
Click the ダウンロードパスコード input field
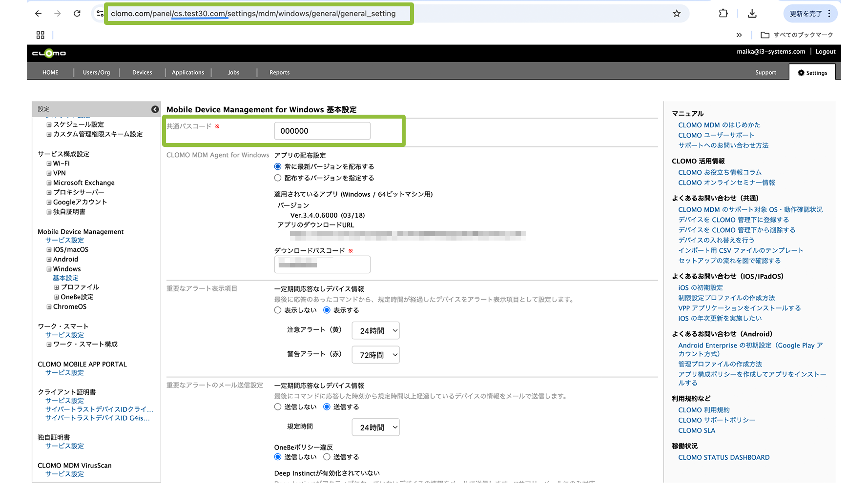[322, 264]
